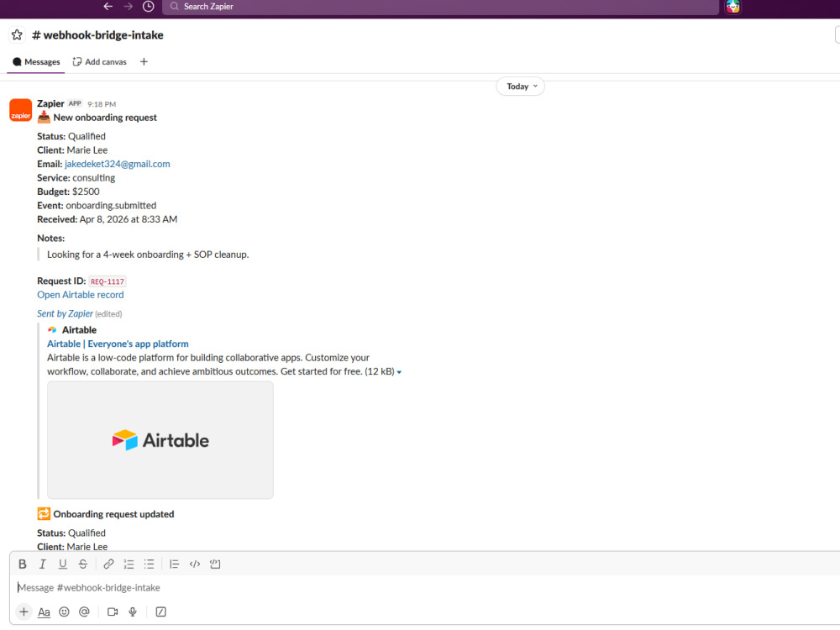
Task: Apply blockquote formatting
Action: tap(174, 564)
